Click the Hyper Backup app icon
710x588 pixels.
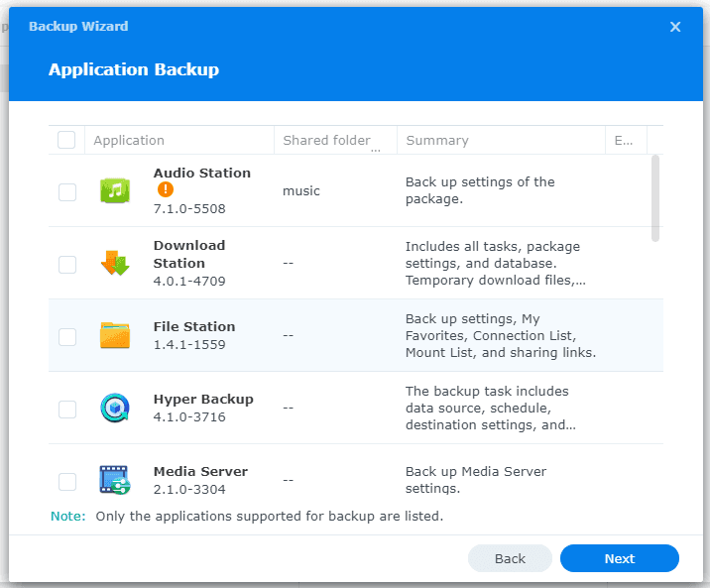115,408
